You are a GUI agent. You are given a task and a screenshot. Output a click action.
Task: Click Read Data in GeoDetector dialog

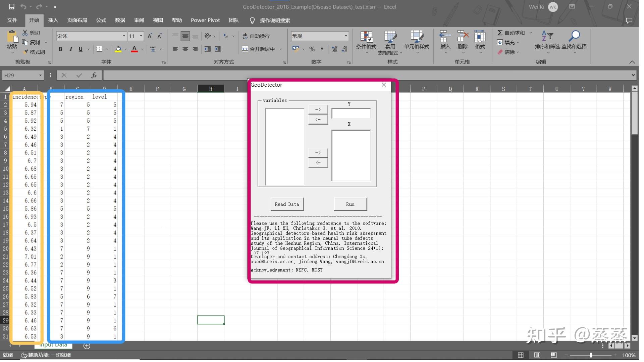point(287,204)
